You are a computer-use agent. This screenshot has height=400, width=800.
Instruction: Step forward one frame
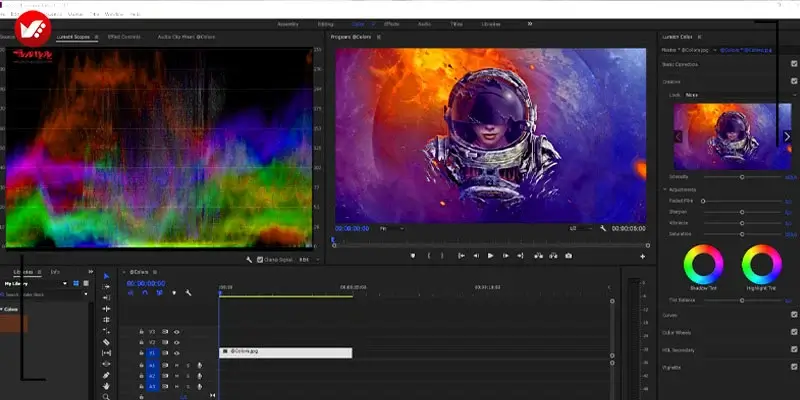[x=506, y=256]
